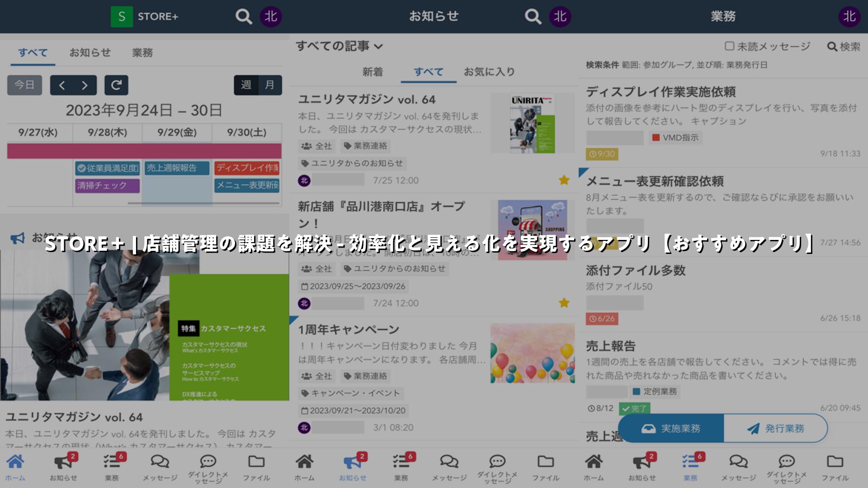
Task: Click the 発行業務 button
Action: (x=776, y=428)
